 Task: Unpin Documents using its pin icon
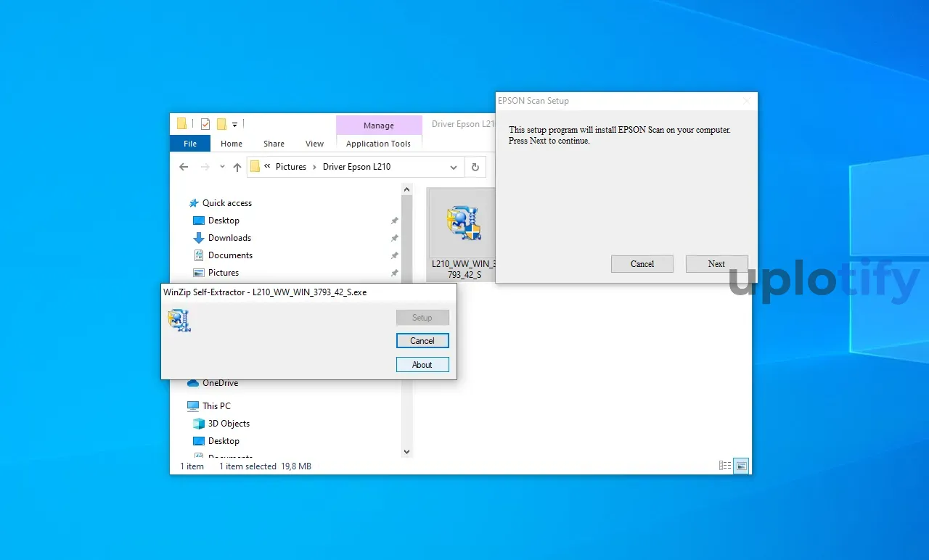coord(395,255)
